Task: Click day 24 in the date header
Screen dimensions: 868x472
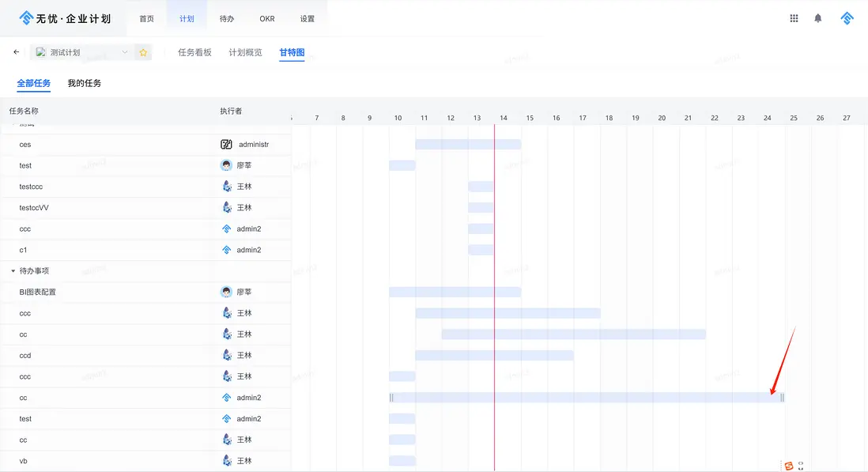Action: tap(768, 118)
